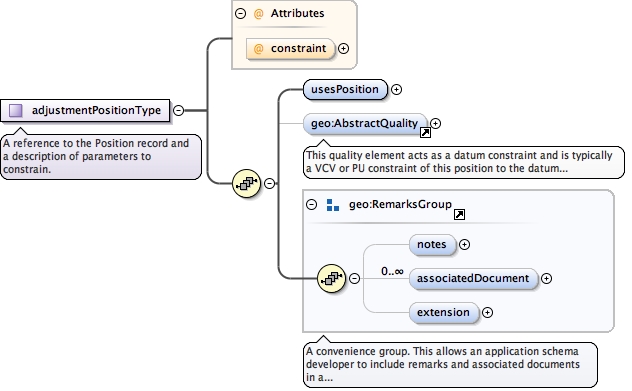The width and height of the screenshot is (632, 391).
Task: Expand the notes element
Action: pos(465,245)
